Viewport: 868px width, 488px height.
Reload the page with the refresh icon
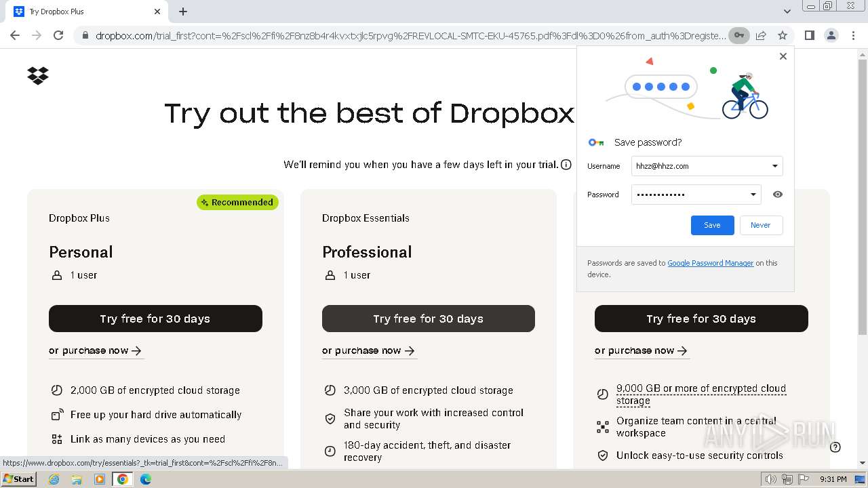(x=58, y=35)
